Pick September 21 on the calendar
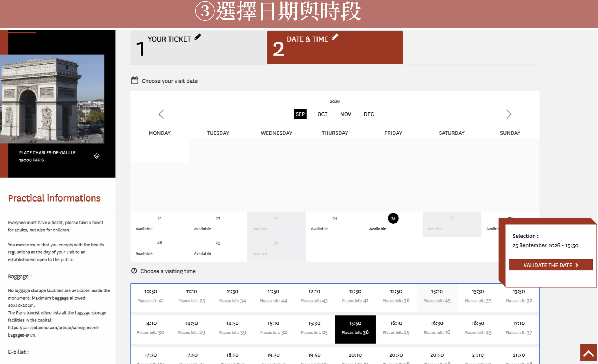The image size is (598, 364). [x=159, y=224]
